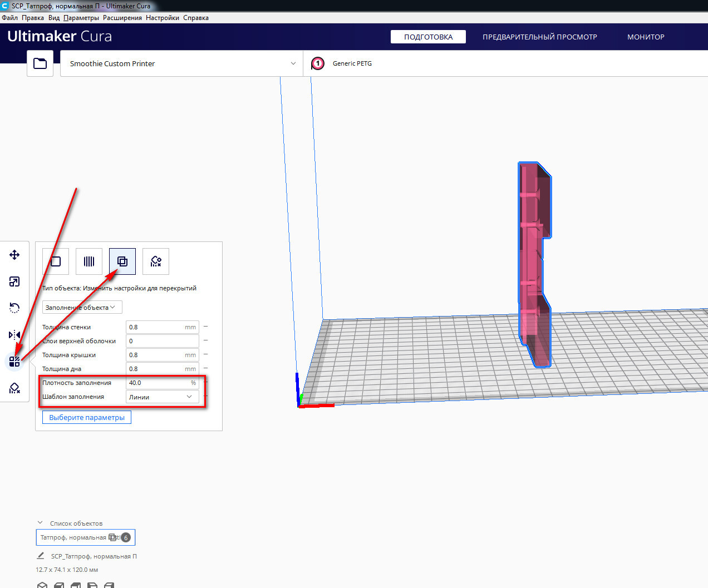708x588 pixels.
Task: Select Татпроф, нормальная object in list
Action: (x=86, y=537)
